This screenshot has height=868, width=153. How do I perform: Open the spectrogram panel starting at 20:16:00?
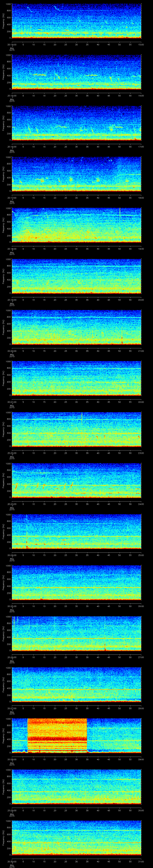pyautogui.click(x=77, y=123)
